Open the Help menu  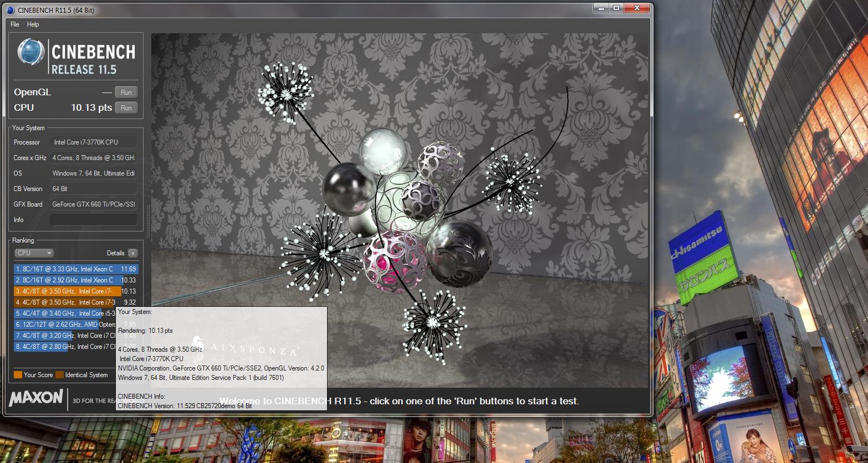(x=33, y=24)
